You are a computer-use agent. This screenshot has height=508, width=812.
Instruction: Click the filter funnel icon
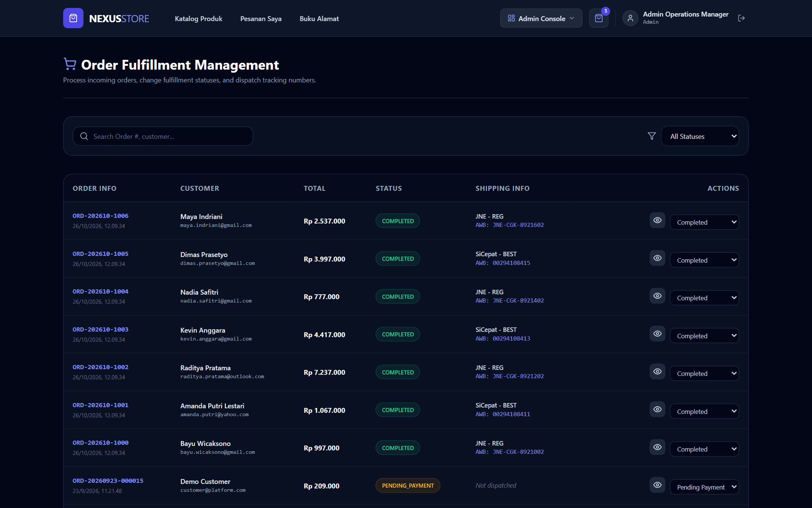(x=652, y=136)
